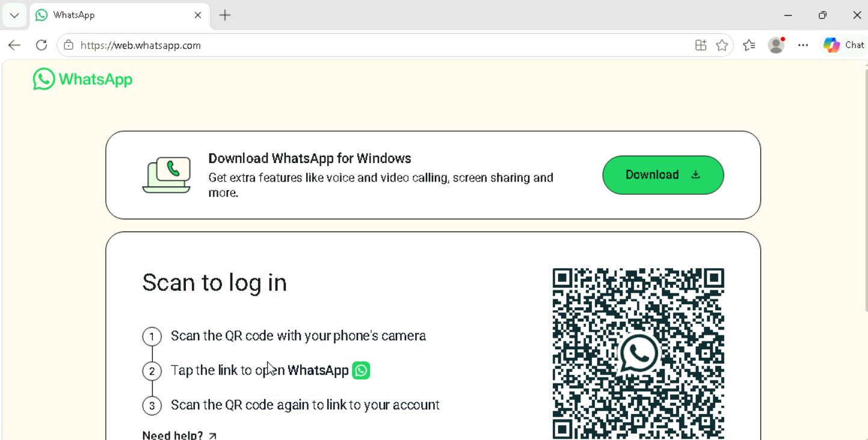Open the tab search dropdown arrow
The width and height of the screenshot is (868, 440).
[x=14, y=15]
